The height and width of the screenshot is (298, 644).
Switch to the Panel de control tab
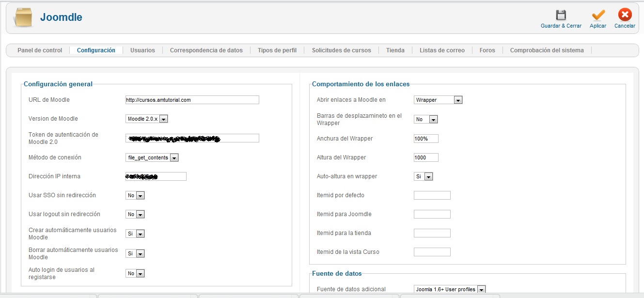tap(40, 50)
